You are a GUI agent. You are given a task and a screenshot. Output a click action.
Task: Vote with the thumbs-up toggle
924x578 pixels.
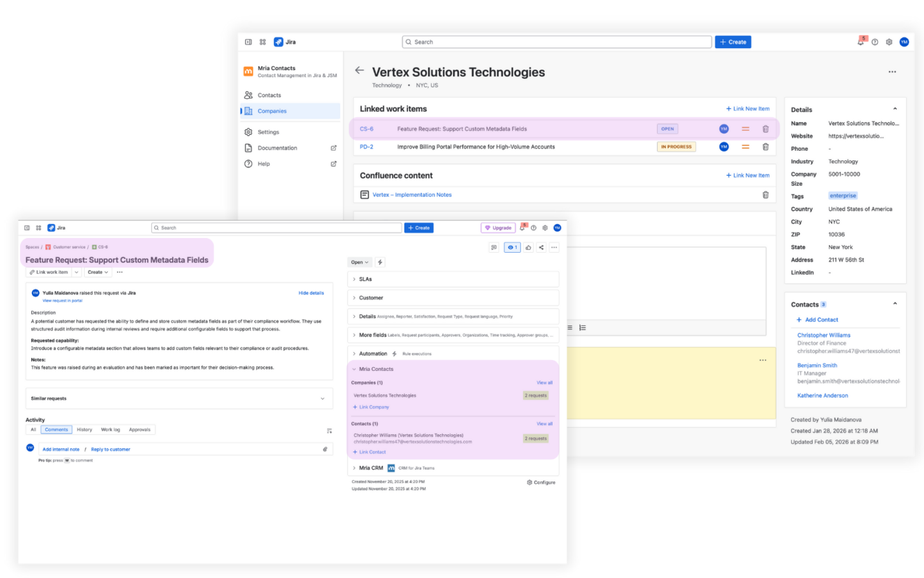tap(527, 247)
